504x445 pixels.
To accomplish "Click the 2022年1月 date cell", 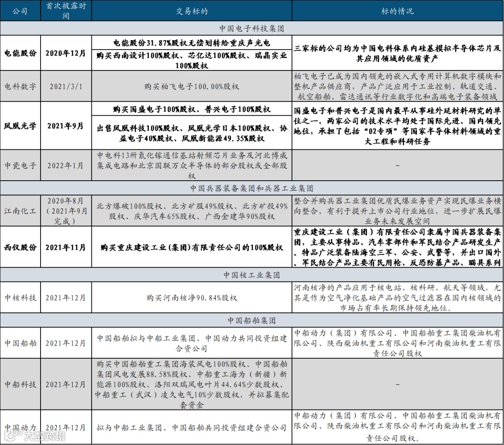I will coord(66,165).
